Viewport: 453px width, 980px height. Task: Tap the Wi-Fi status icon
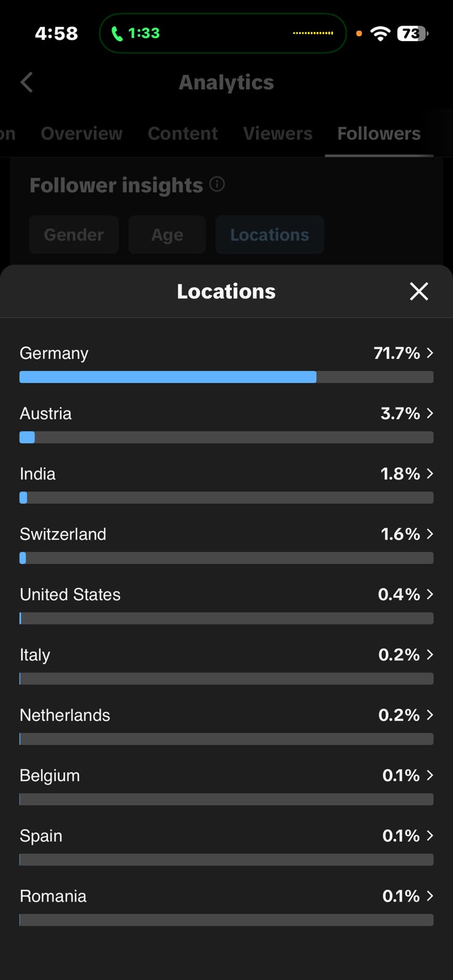point(381,33)
